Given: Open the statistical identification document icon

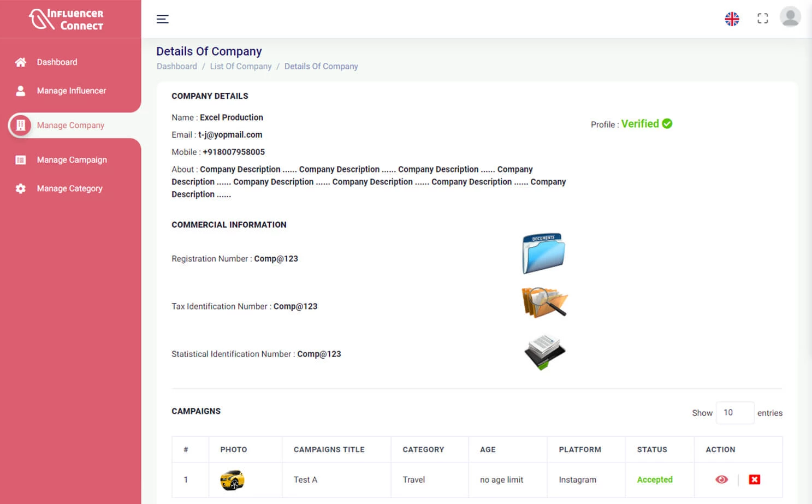Looking at the screenshot, I should (x=544, y=352).
